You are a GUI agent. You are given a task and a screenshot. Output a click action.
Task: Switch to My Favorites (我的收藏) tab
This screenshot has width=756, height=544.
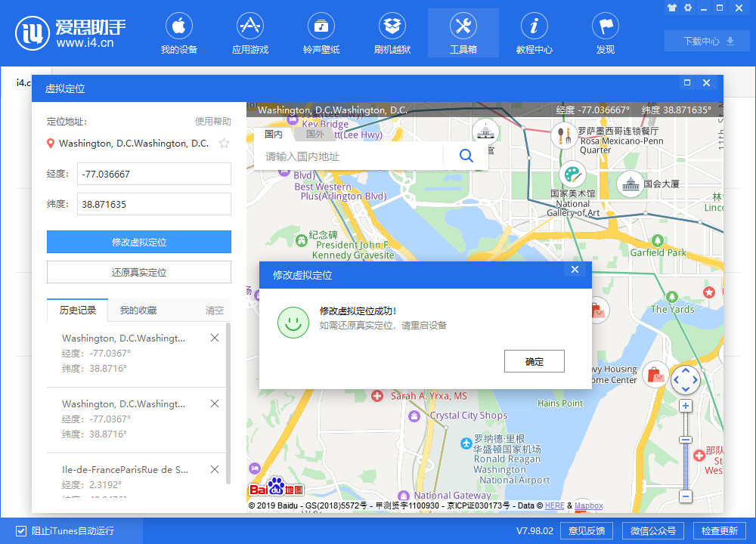click(x=138, y=311)
